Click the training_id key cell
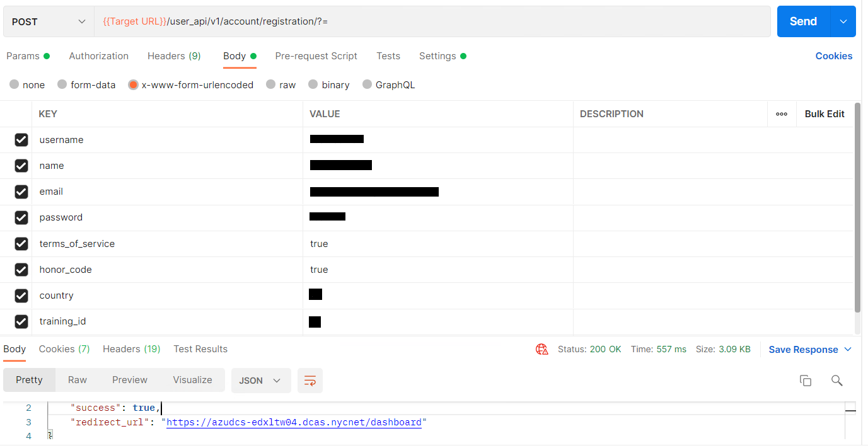868x448 pixels. [x=167, y=321]
